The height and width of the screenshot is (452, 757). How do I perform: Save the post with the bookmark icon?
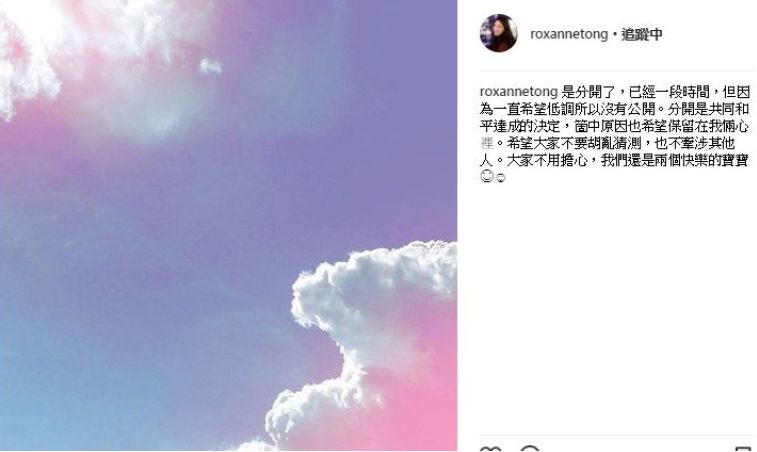[742, 449]
